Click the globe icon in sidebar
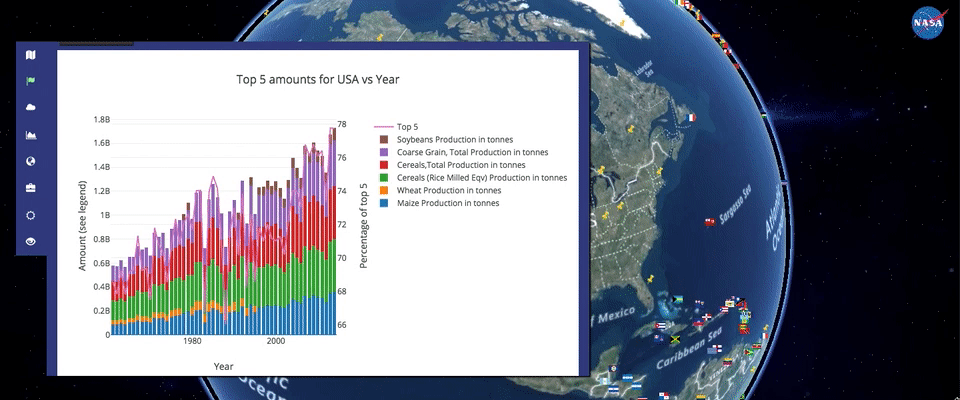960x400 pixels. (x=31, y=161)
